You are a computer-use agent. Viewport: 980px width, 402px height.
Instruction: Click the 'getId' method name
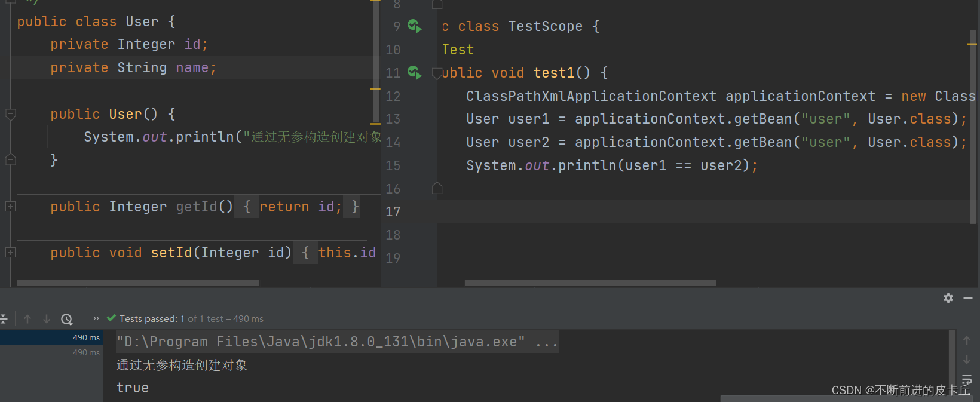(x=197, y=207)
